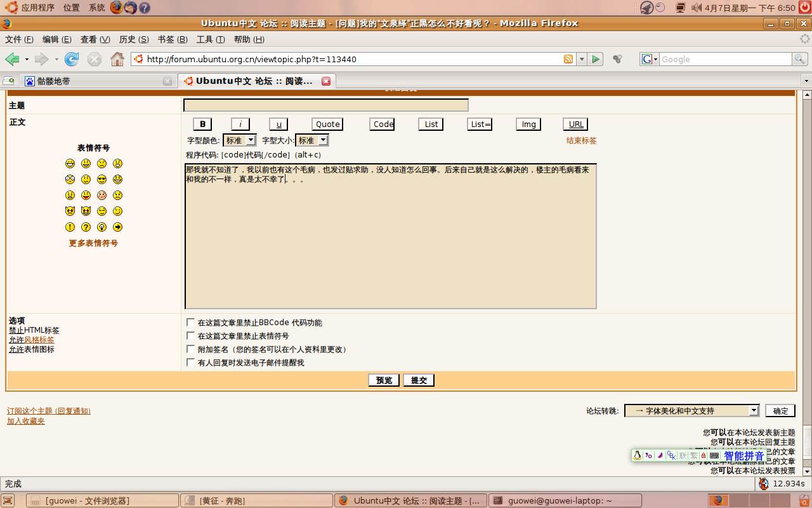Reload the page with the blue refresh icon
The image size is (812, 508).
point(72,59)
